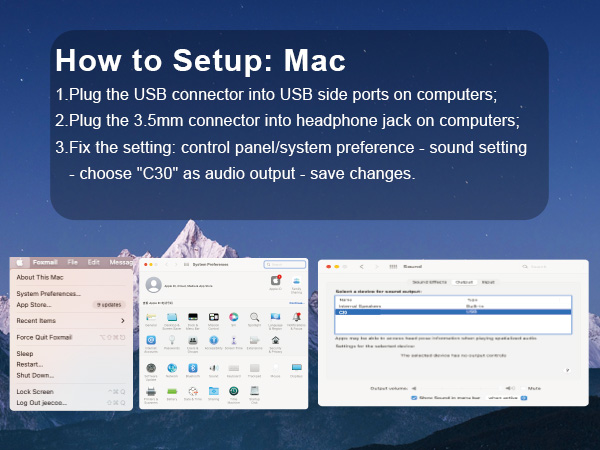Open Screen Time hourglass icon

tap(234, 340)
